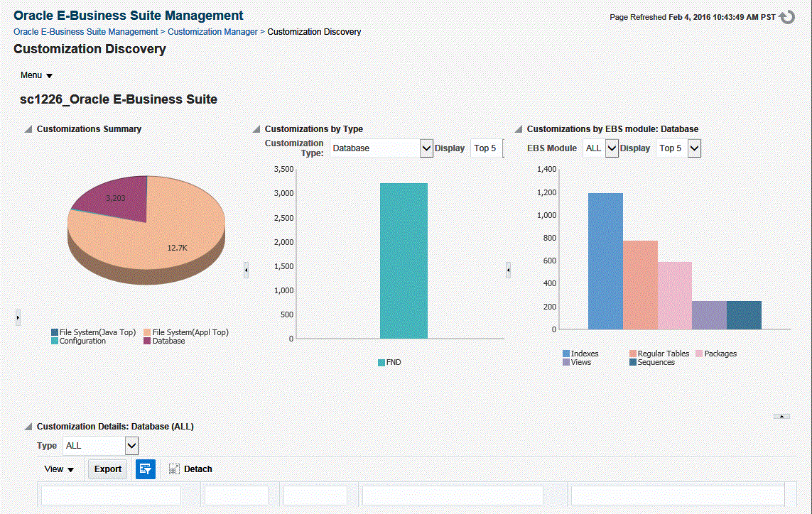Image resolution: width=812 pixels, height=514 pixels.
Task: Click the blue Indexes bar
Action: coord(605,261)
